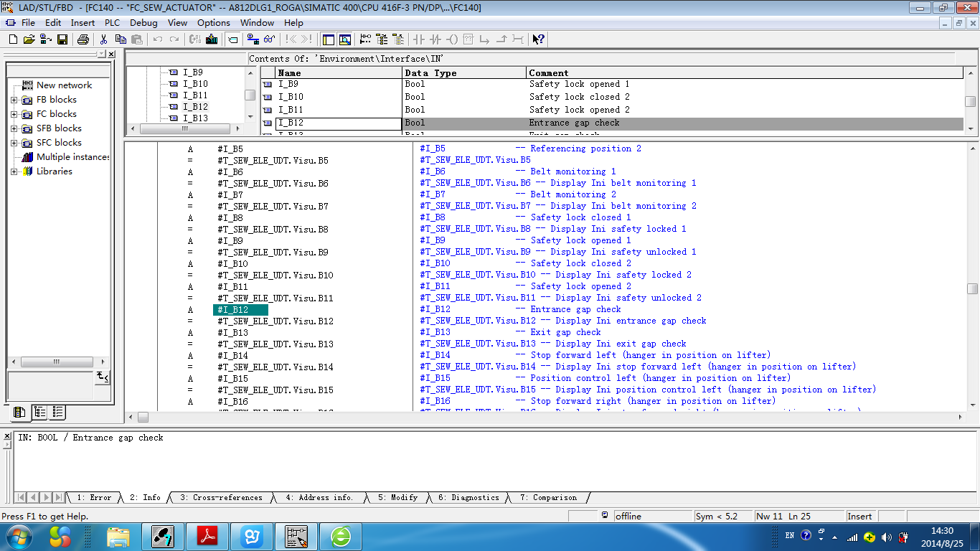Click the New block toolbar icon
The height and width of the screenshot is (551, 980).
pyautogui.click(x=13, y=39)
